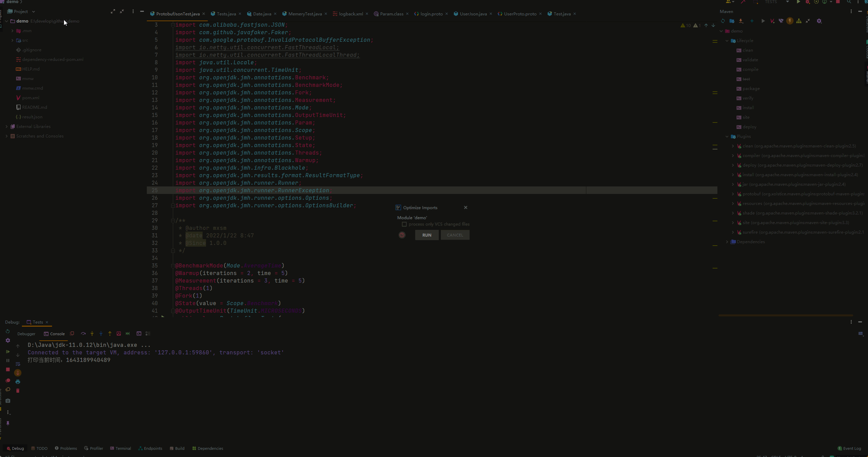Click the yellow Step Into arrow
The width and height of the screenshot is (868, 457).
(x=92, y=334)
